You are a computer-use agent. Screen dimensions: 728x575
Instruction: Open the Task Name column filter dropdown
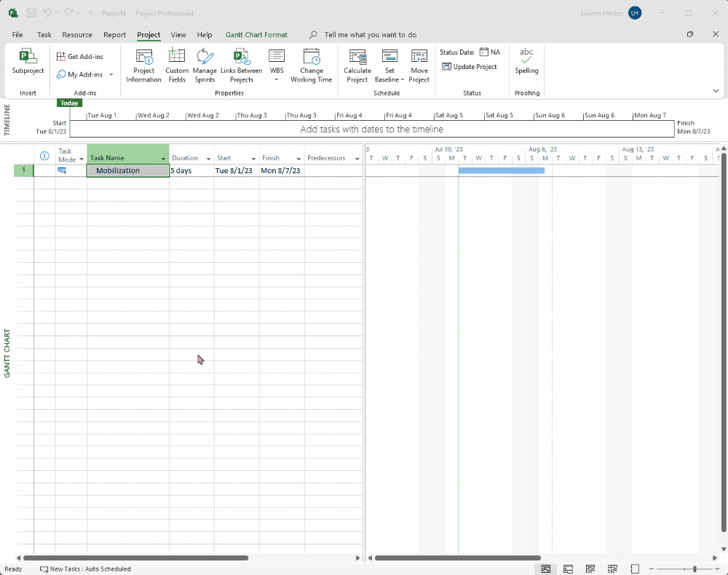pyautogui.click(x=162, y=157)
